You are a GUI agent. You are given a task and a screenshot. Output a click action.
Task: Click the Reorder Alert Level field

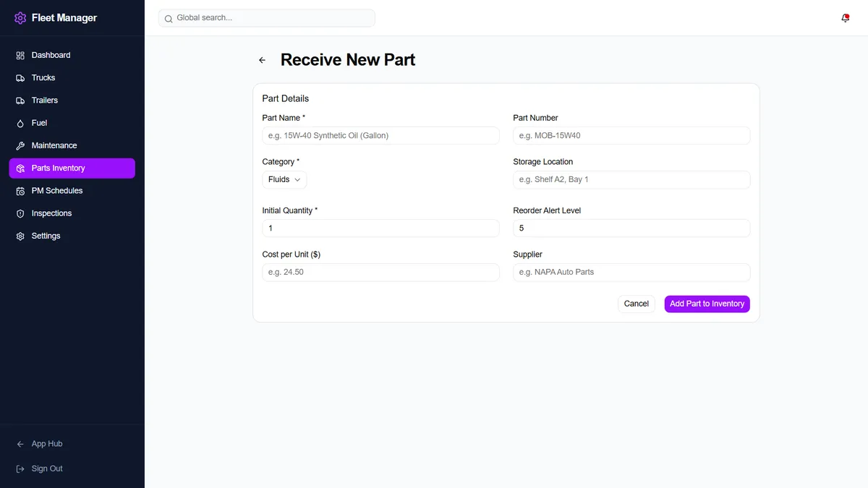(x=631, y=228)
